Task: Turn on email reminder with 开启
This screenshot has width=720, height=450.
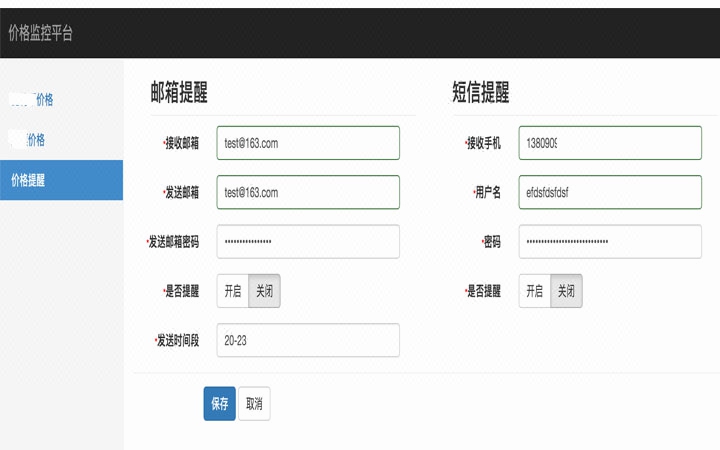Action: point(233,291)
